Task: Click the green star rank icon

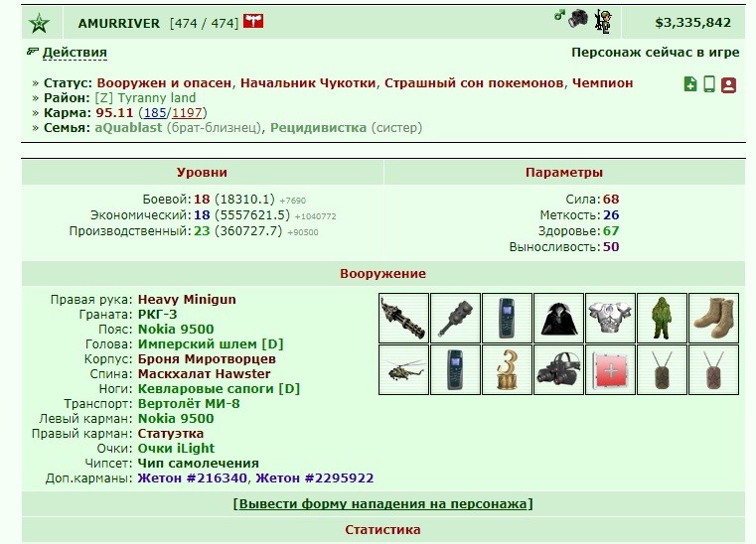Action: pos(39,23)
